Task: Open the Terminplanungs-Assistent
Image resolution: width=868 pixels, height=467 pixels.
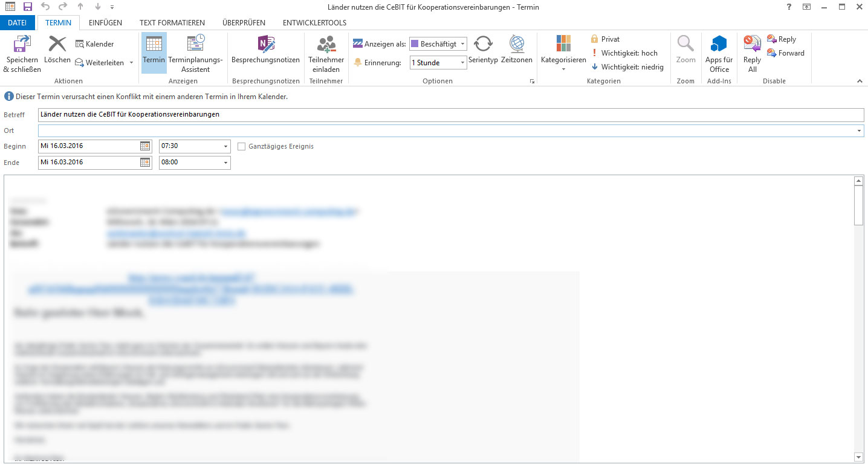Action: [x=195, y=53]
